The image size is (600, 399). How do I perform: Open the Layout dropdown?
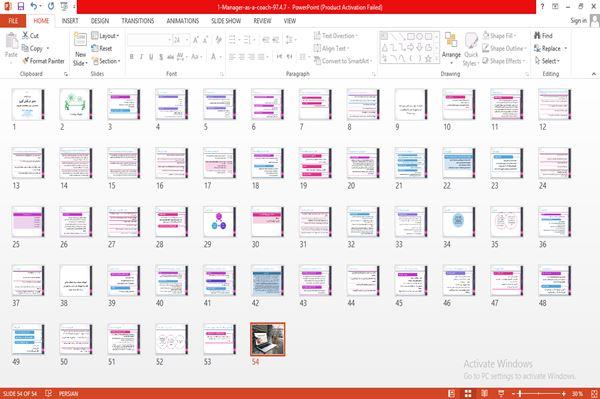(x=105, y=36)
